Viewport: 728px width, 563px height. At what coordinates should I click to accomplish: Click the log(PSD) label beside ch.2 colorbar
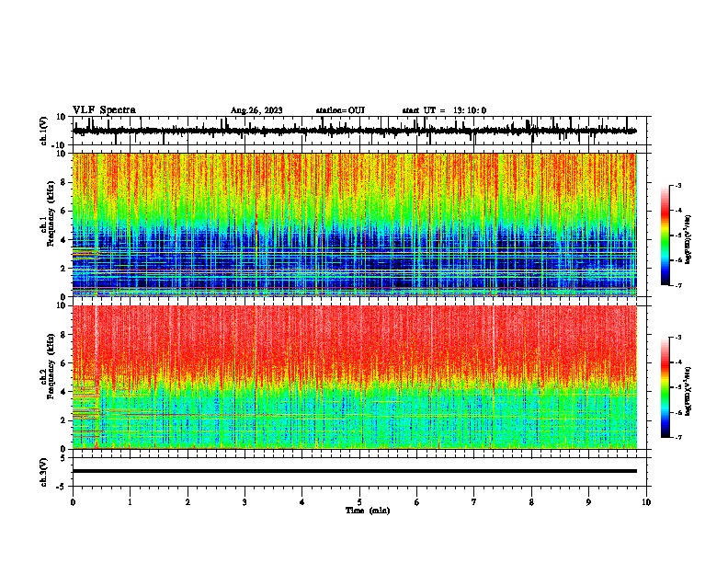click(x=688, y=391)
